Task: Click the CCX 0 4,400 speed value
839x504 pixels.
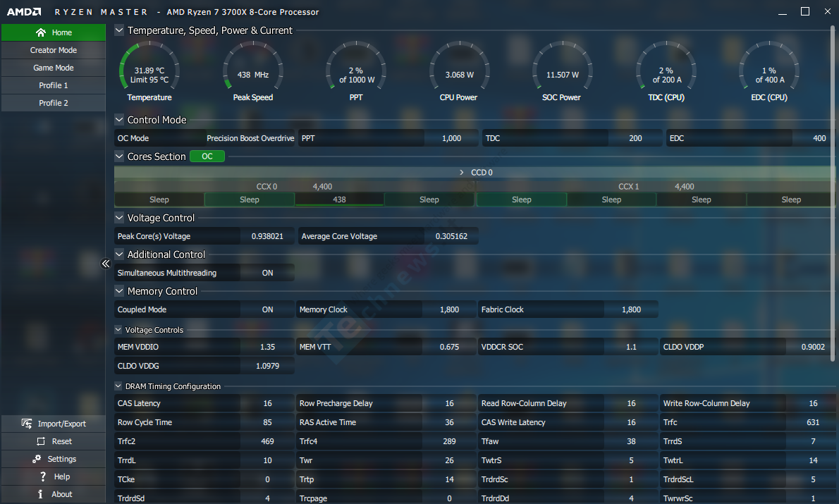Action: coord(322,187)
